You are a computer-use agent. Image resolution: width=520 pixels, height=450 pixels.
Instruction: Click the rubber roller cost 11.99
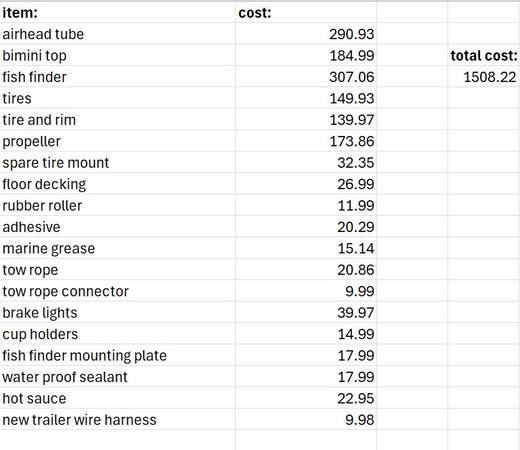pyautogui.click(x=306, y=205)
